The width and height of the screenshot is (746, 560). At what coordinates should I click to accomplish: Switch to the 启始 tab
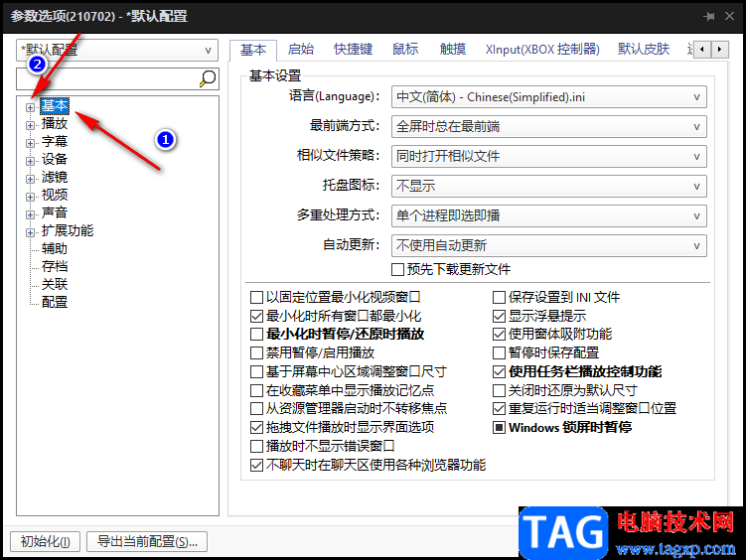(301, 49)
